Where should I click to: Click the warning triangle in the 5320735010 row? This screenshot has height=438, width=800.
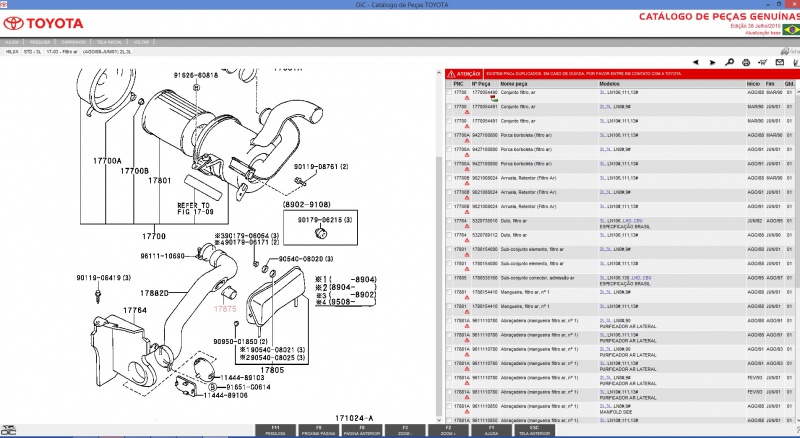(466, 226)
